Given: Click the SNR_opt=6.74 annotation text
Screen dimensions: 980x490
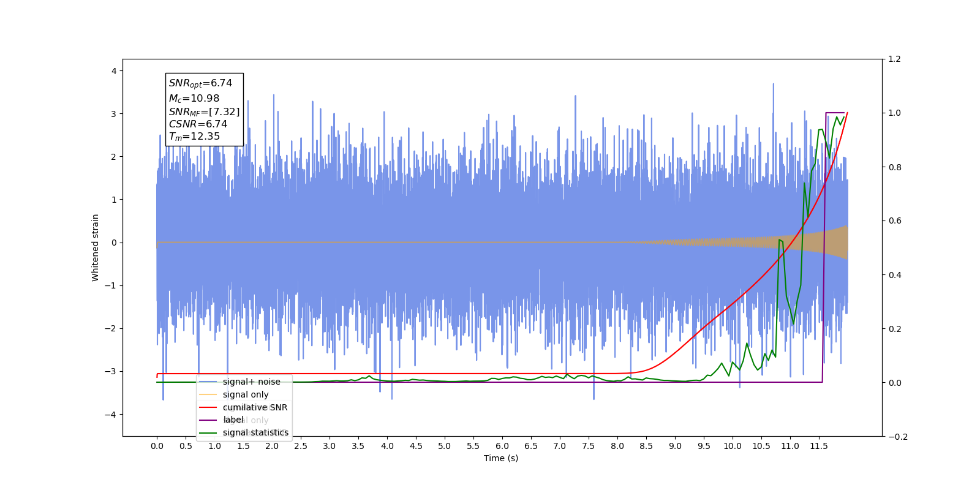Looking at the screenshot, I should [200, 83].
